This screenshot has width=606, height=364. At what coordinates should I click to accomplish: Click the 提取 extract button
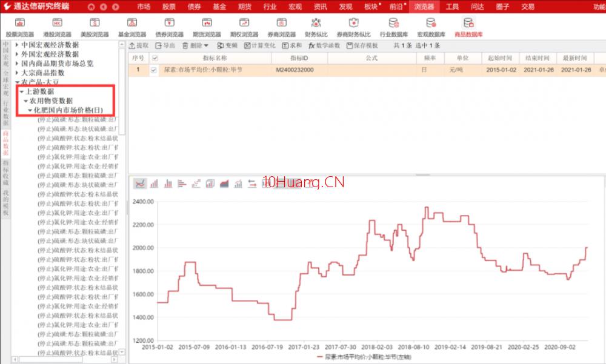[139, 45]
